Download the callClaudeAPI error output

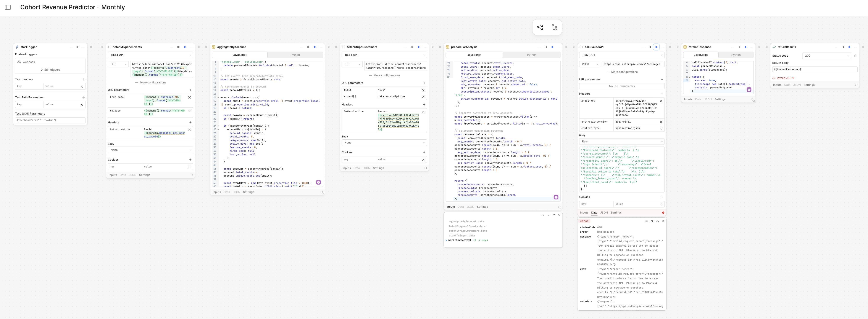[657, 221]
